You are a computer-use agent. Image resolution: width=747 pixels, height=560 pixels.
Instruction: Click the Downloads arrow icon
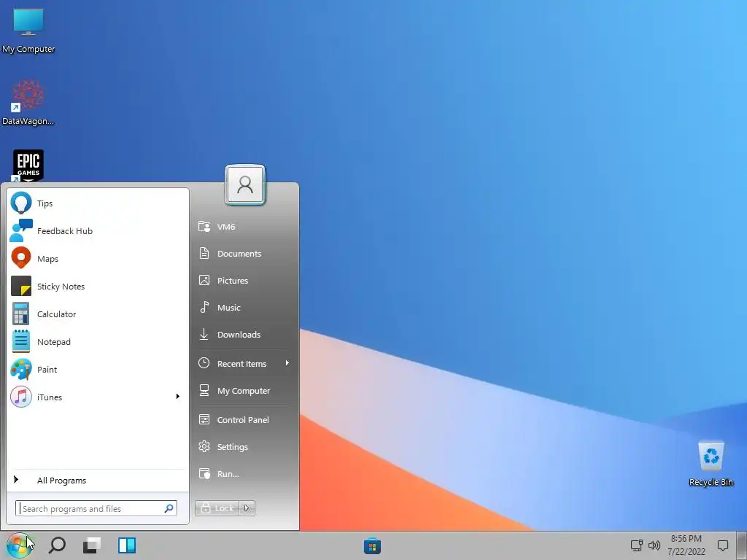204,334
